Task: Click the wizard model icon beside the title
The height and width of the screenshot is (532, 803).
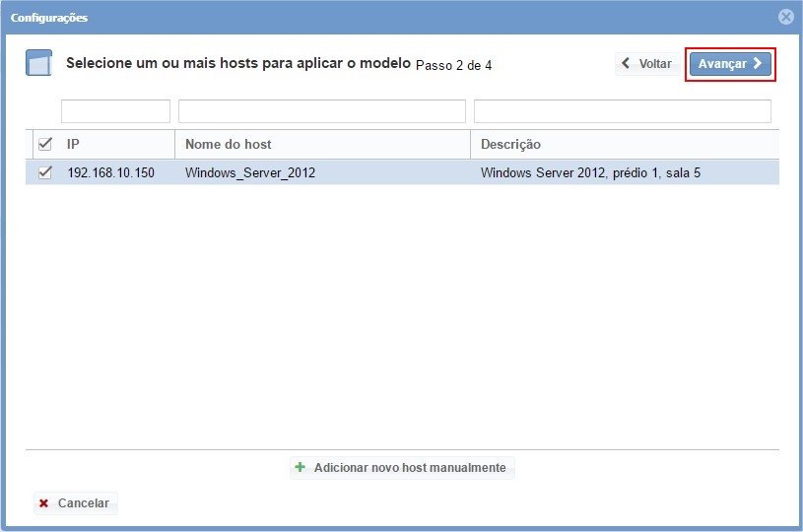Action: coord(37,63)
